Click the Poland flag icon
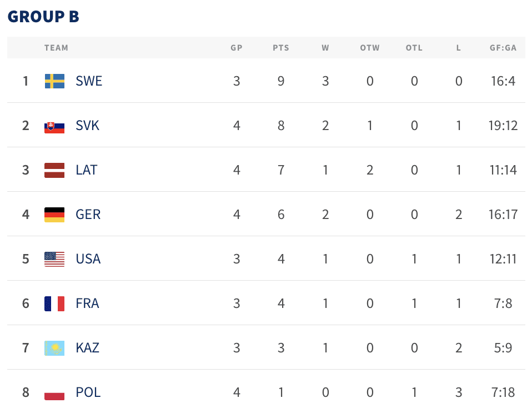Screen dimensions: 532x408 [54, 392]
